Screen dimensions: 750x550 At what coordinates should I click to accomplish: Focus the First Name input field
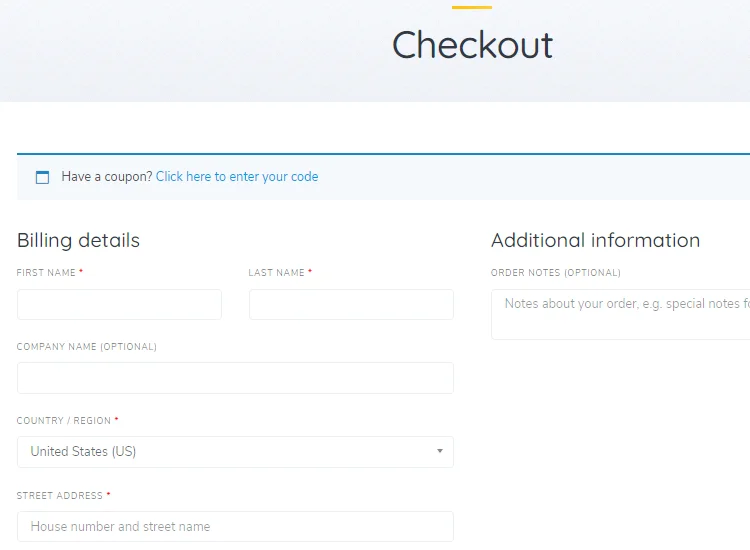click(119, 304)
